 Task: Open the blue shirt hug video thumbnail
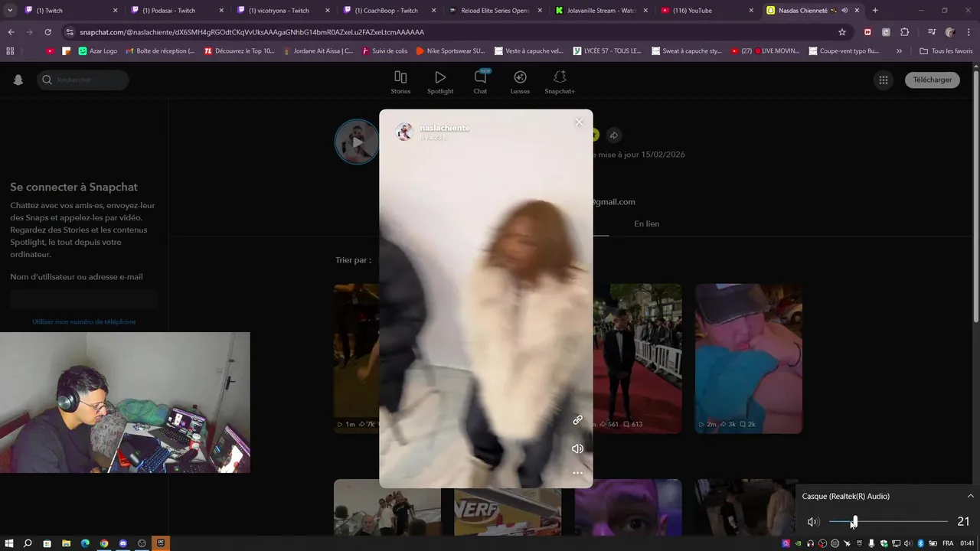click(748, 358)
